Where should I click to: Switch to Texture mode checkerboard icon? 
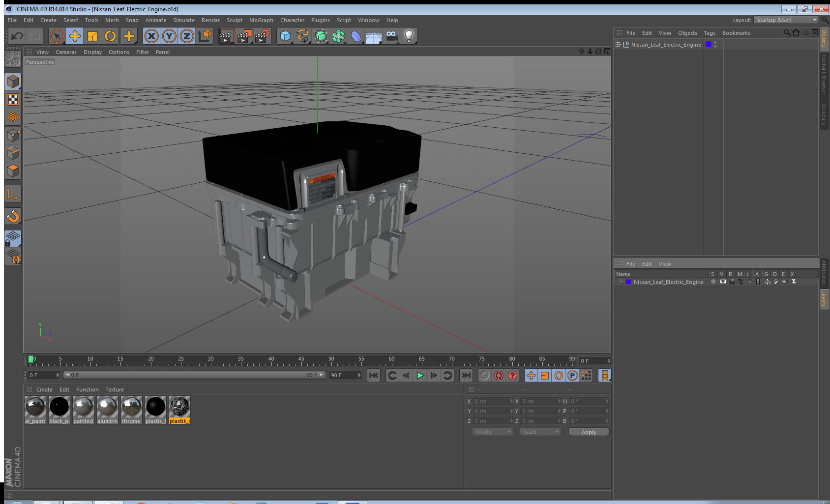[13, 100]
